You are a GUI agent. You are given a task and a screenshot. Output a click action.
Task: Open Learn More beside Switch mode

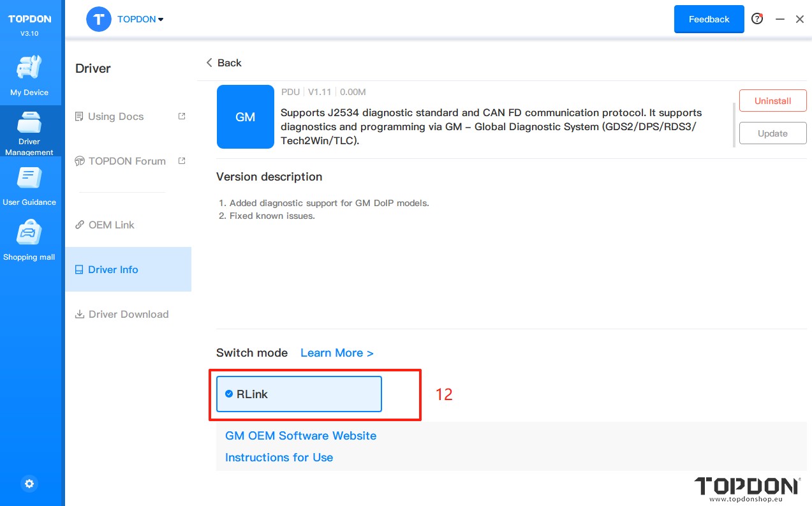337,353
